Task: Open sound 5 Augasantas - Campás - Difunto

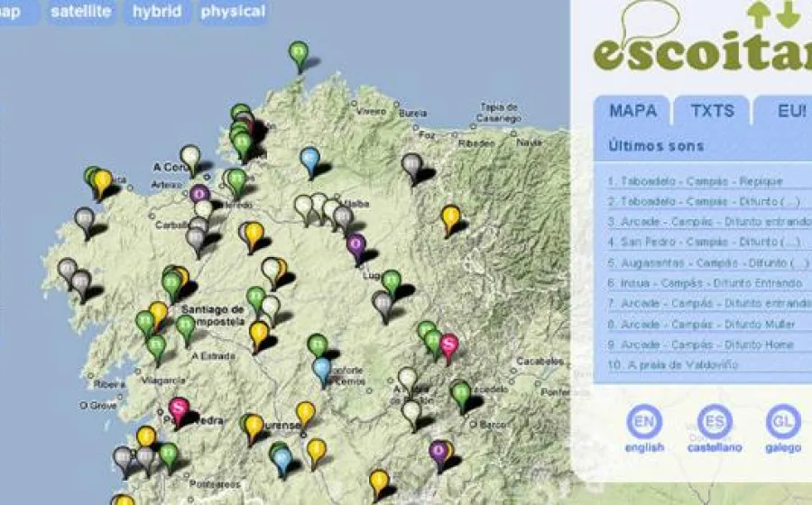Action: tap(708, 263)
